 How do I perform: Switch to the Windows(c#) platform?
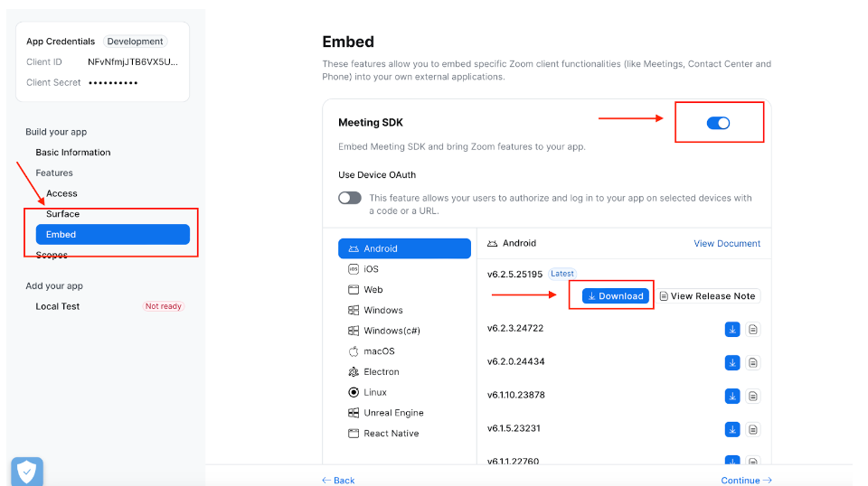[x=391, y=331]
